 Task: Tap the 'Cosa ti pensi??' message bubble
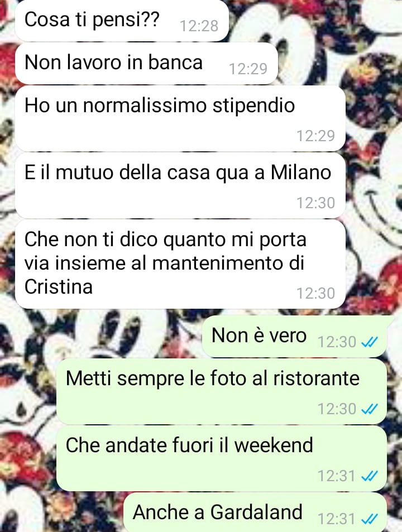click(x=122, y=20)
